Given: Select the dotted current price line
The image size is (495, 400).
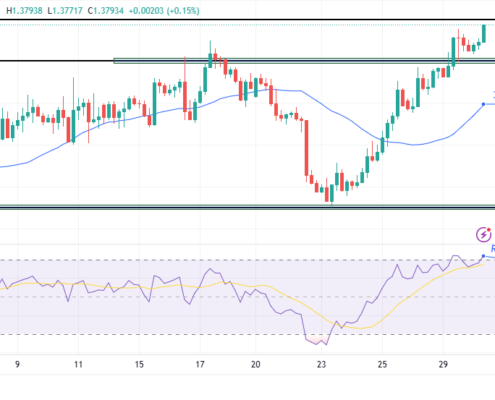Looking at the screenshot, I should point(247,25).
